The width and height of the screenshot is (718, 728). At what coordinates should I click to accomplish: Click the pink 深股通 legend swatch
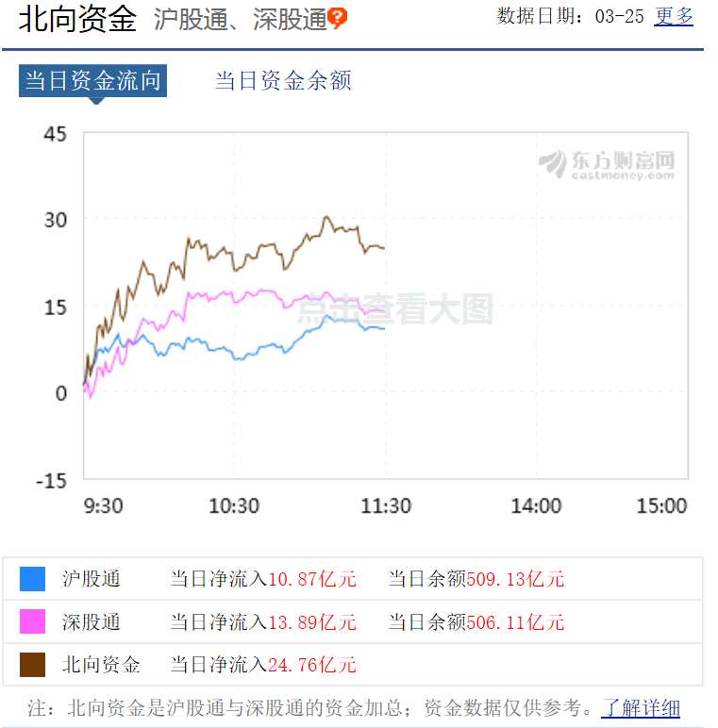point(32,621)
